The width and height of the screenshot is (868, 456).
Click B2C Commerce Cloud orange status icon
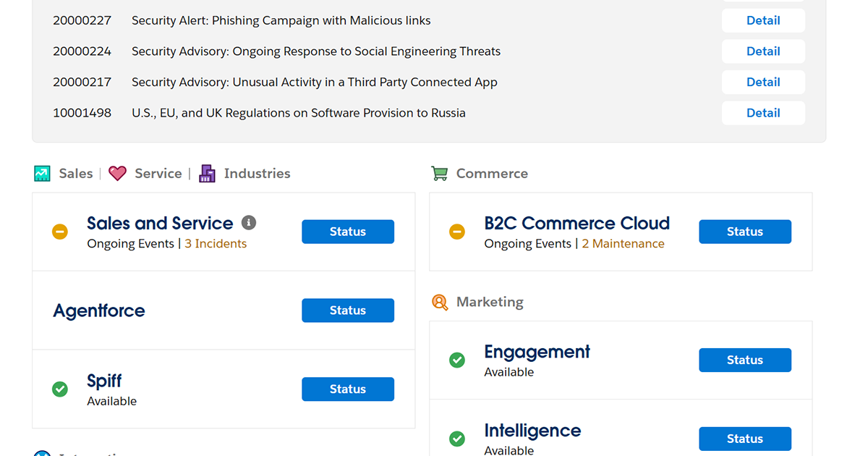[x=457, y=232]
